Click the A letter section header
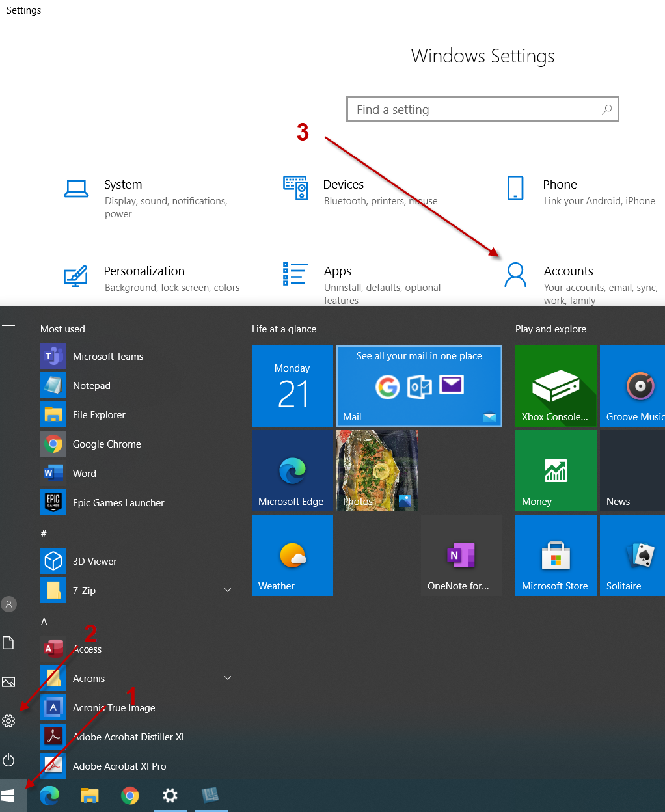Image resolution: width=665 pixels, height=812 pixels. (44, 622)
